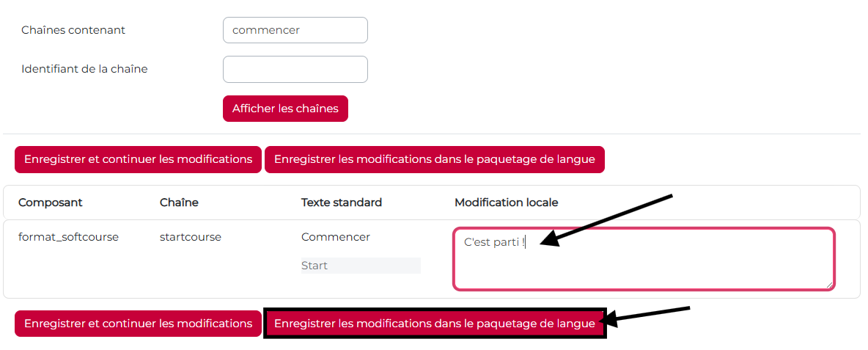Viewport: 868px width, 350px height.
Task: Click the "format_softcourse" component cell
Action: tap(68, 237)
